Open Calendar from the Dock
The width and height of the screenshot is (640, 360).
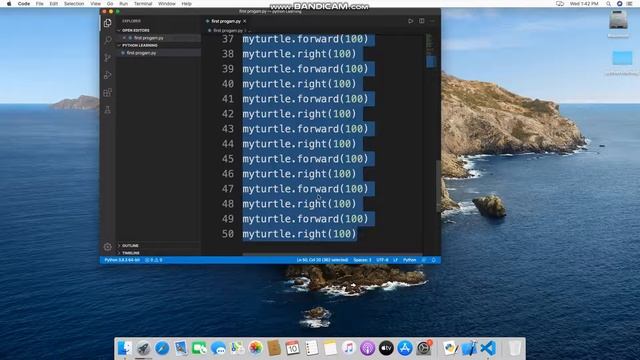[x=293, y=348]
